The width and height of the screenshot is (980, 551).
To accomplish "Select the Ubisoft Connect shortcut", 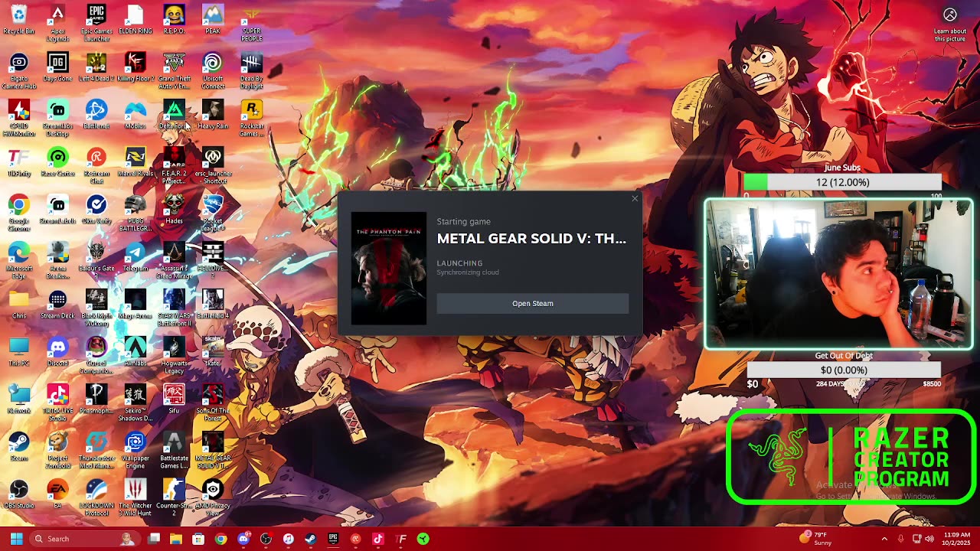I will coord(212,71).
